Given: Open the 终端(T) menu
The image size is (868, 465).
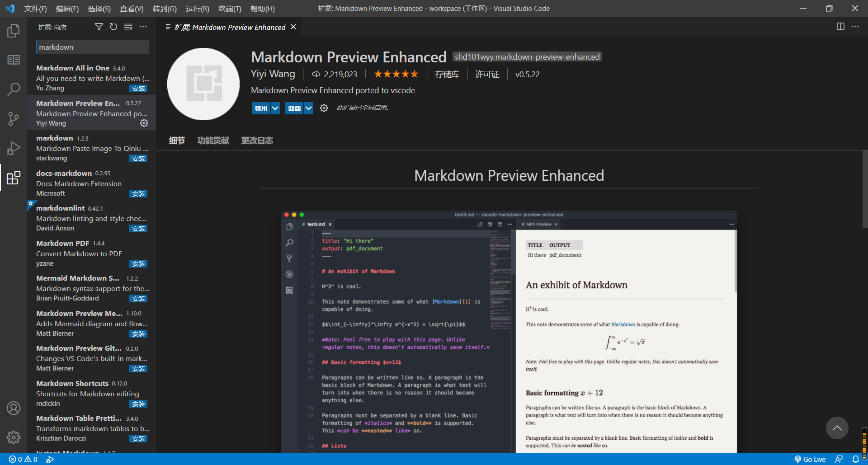Looking at the screenshot, I should (230, 9).
